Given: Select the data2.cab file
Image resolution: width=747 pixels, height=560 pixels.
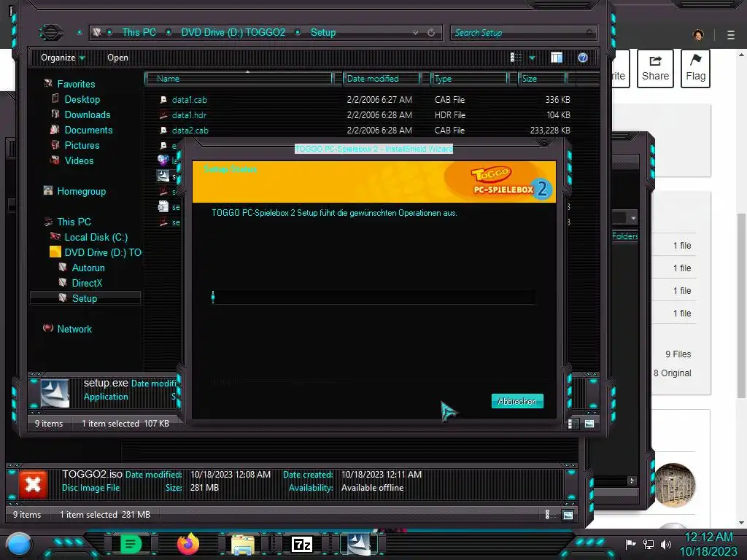Looking at the screenshot, I should point(190,130).
